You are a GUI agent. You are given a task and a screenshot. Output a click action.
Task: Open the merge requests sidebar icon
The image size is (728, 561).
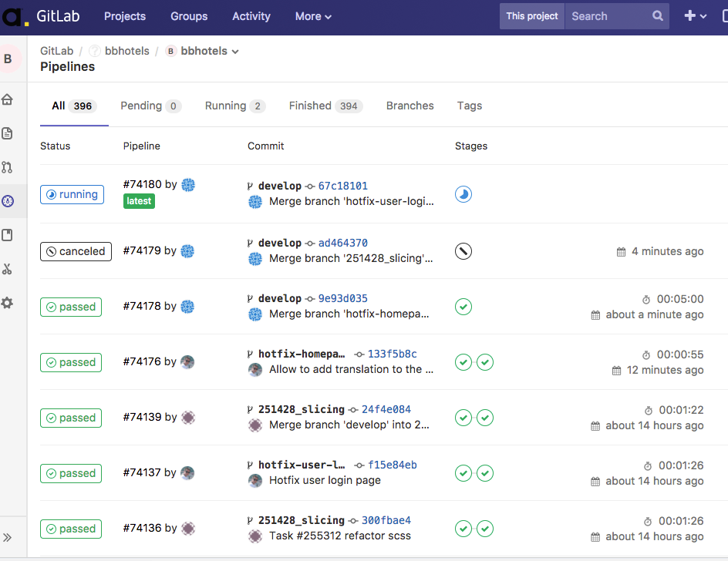click(x=7, y=167)
